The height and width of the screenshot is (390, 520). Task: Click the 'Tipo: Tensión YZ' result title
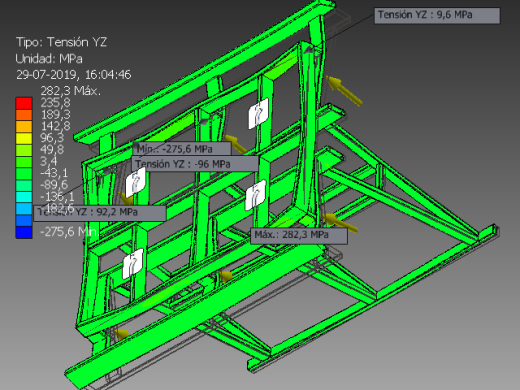pos(62,42)
